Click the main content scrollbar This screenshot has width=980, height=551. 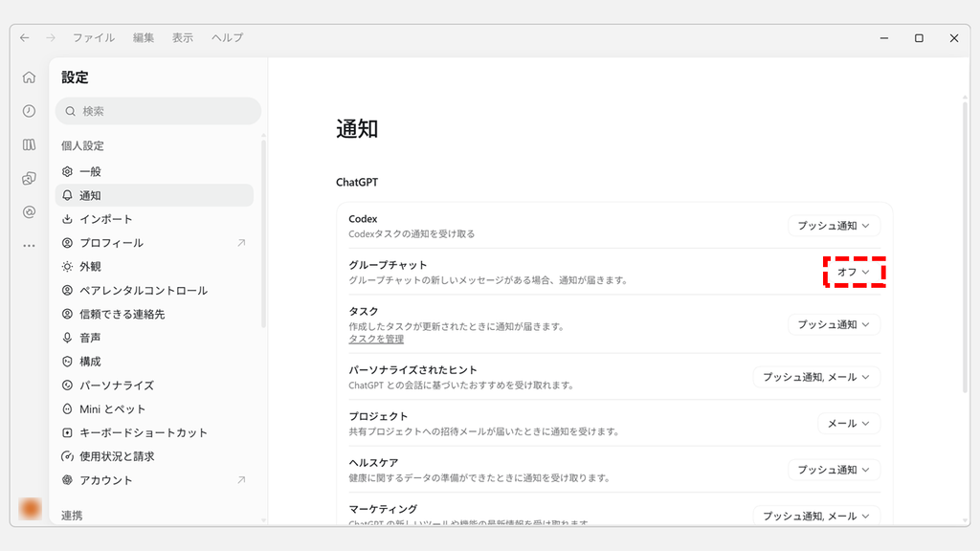coord(965,247)
